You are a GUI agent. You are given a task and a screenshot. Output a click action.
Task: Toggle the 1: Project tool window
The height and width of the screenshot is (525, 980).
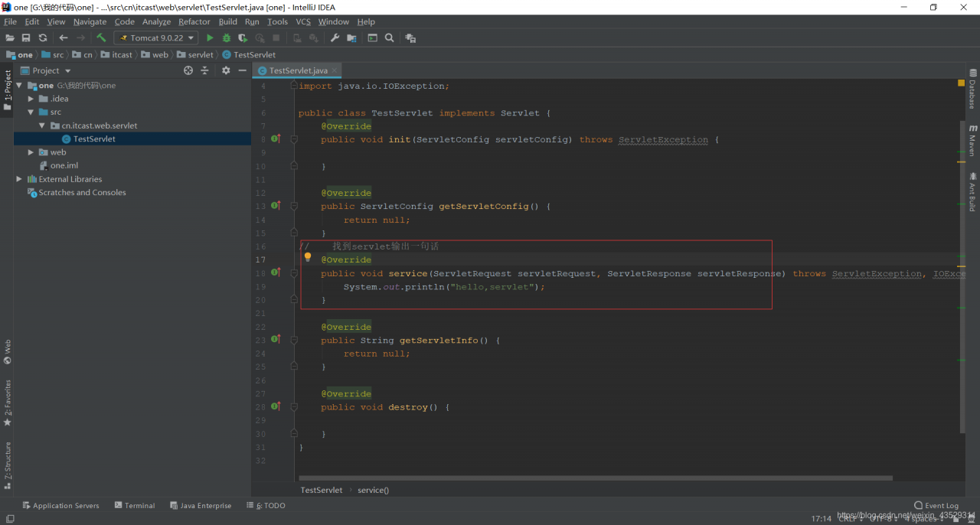point(8,90)
